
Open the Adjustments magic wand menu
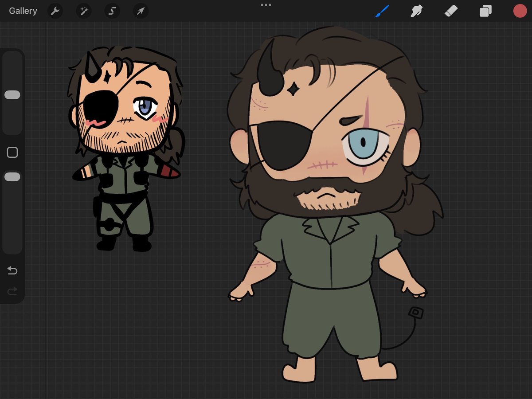click(83, 11)
